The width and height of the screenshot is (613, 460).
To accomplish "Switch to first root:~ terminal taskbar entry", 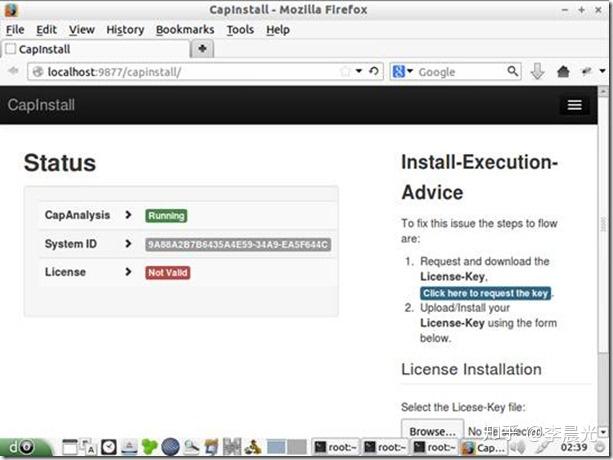I will tap(336, 447).
